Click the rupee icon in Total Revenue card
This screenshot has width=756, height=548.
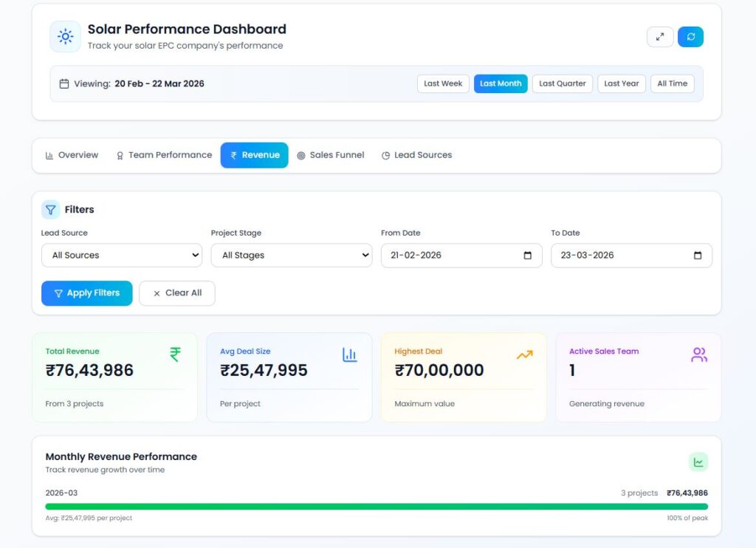pos(175,355)
